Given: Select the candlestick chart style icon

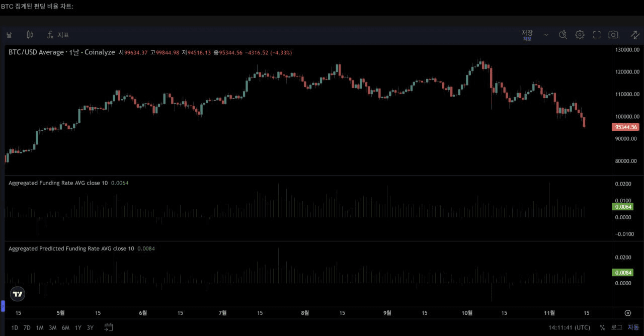Looking at the screenshot, I should click(x=30, y=35).
